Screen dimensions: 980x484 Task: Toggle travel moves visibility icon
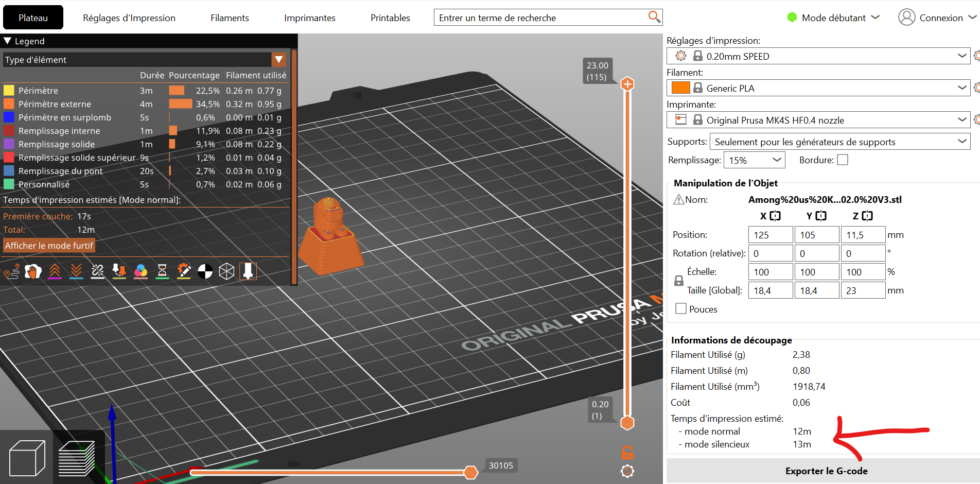click(11, 271)
